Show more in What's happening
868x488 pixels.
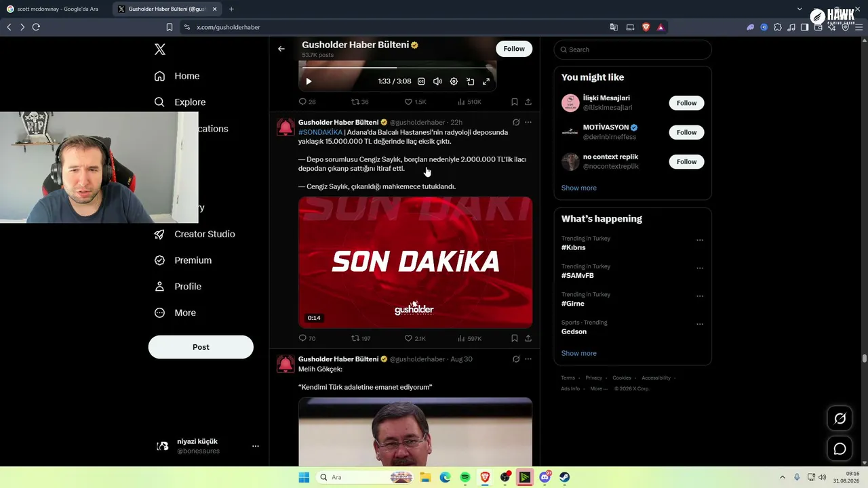pyautogui.click(x=579, y=353)
